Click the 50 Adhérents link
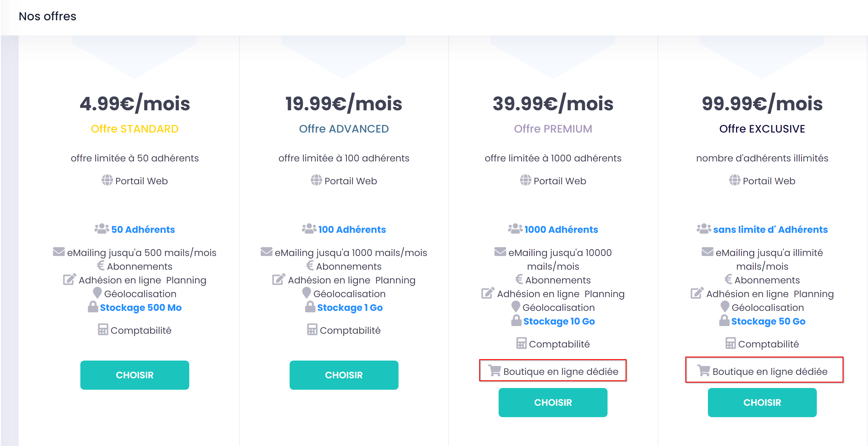Screen dimensions: 868x446 143,229
